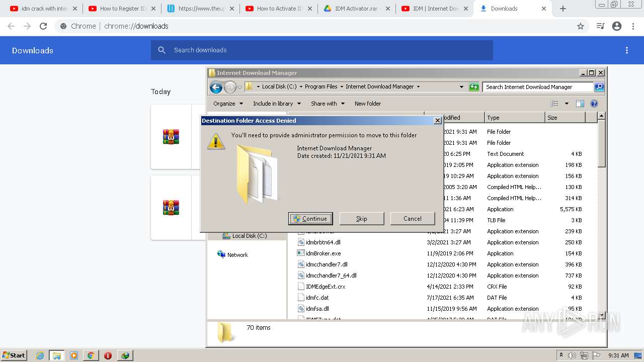Select the IDMEdgeExt.crx file

coord(326,287)
